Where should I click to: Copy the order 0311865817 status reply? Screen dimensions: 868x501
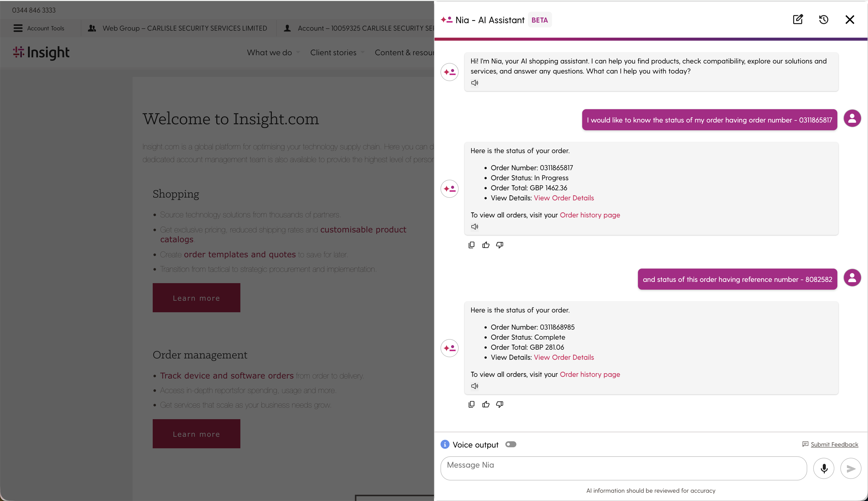472,245
